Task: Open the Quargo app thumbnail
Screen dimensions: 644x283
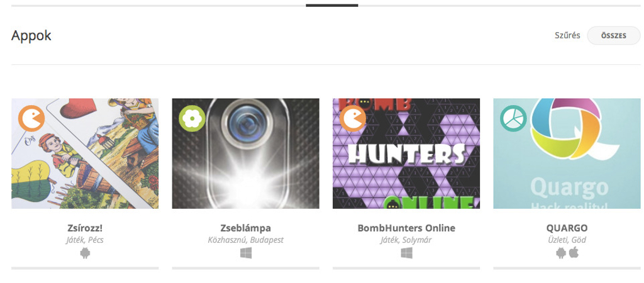Action: (x=567, y=153)
